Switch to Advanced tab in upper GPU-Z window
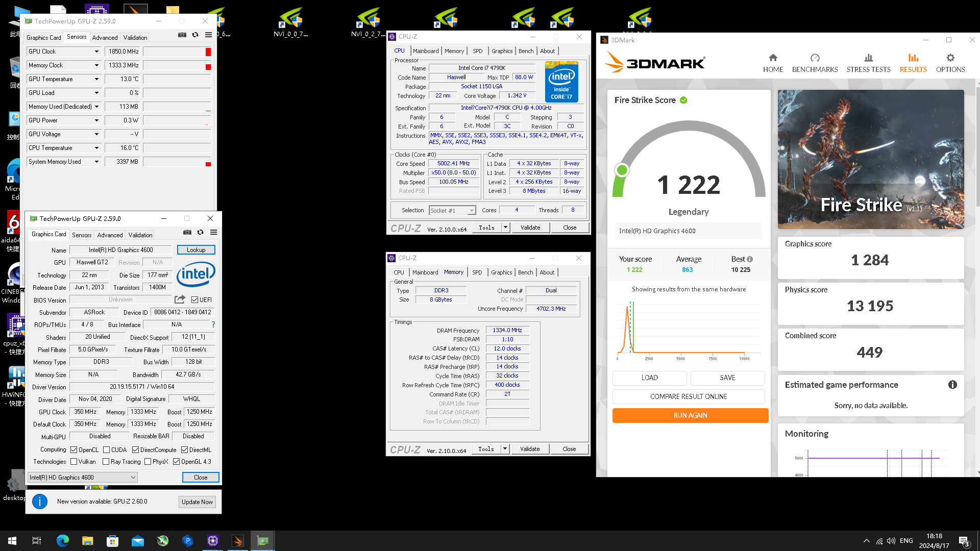 coord(105,38)
